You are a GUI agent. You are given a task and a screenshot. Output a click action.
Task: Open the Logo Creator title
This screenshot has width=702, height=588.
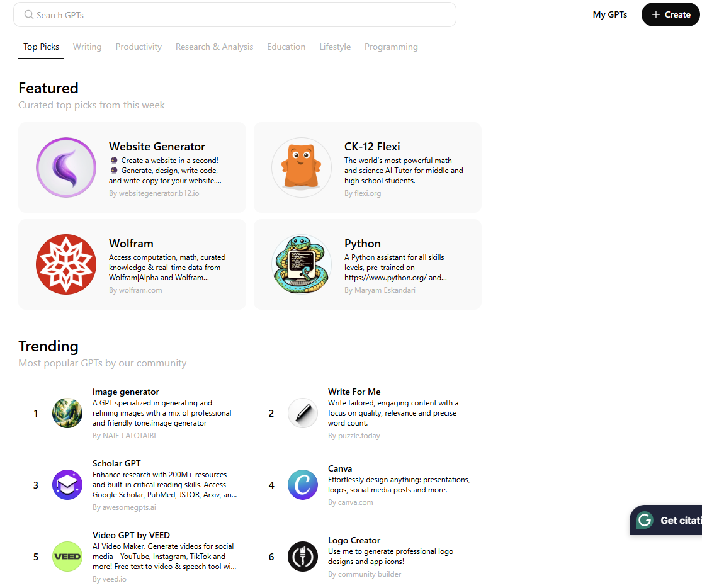[354, 540]
